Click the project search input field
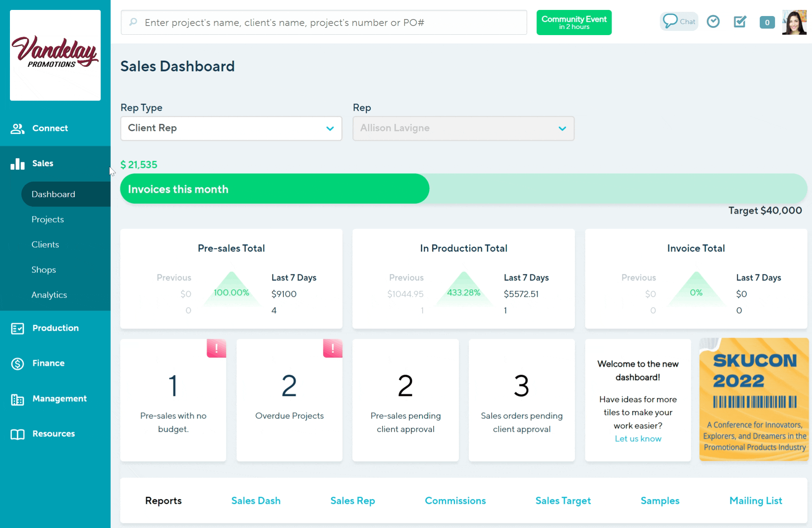The height and width of the screenshot is (528, 812). coord(324,23)
